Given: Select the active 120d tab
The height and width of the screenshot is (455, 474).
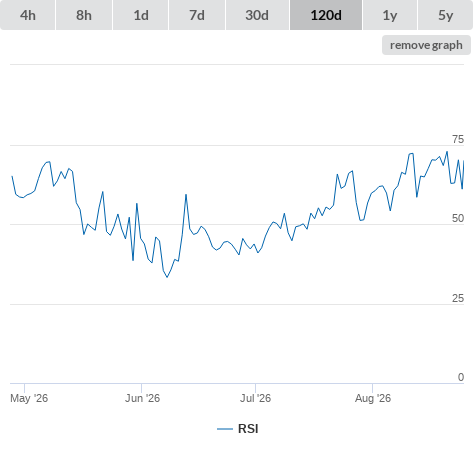Looking at the screenshot, I should tap(326, 15).
